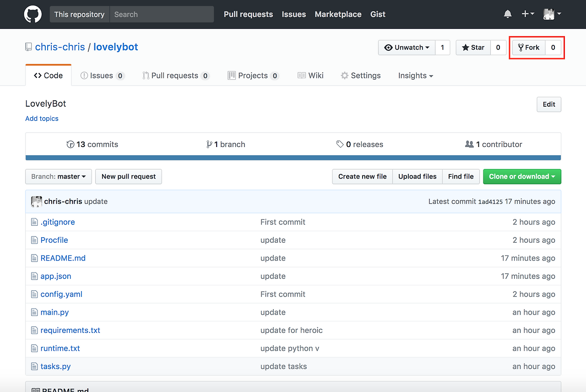Expand the new item plus dropdown
The width and height of the screenshot is (586, 392).
pyautogui.click(x=528, y=14)
